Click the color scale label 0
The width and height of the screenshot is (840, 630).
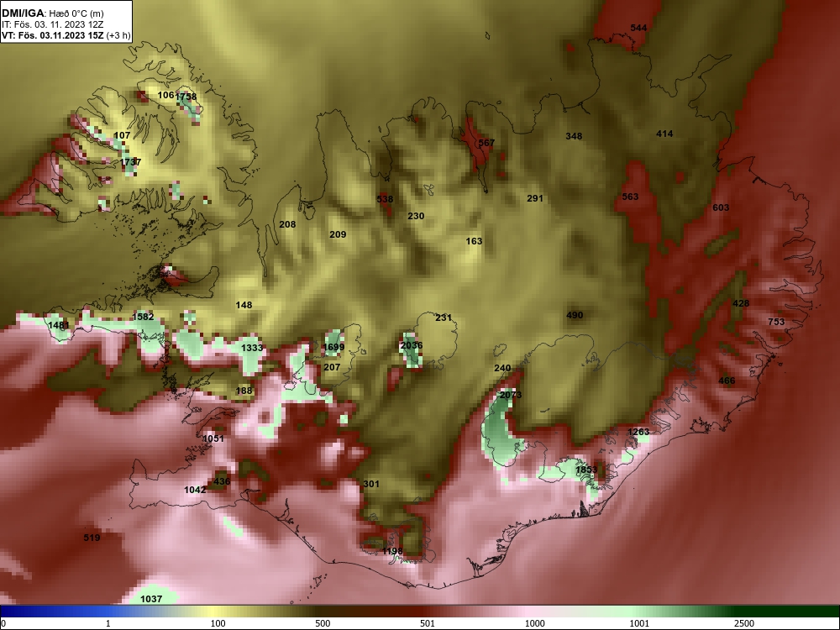tap(3, 623)
